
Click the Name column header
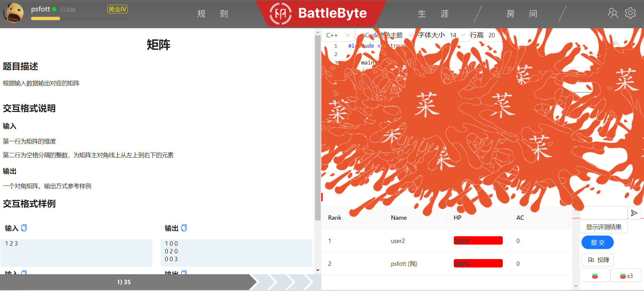[399, 218]
